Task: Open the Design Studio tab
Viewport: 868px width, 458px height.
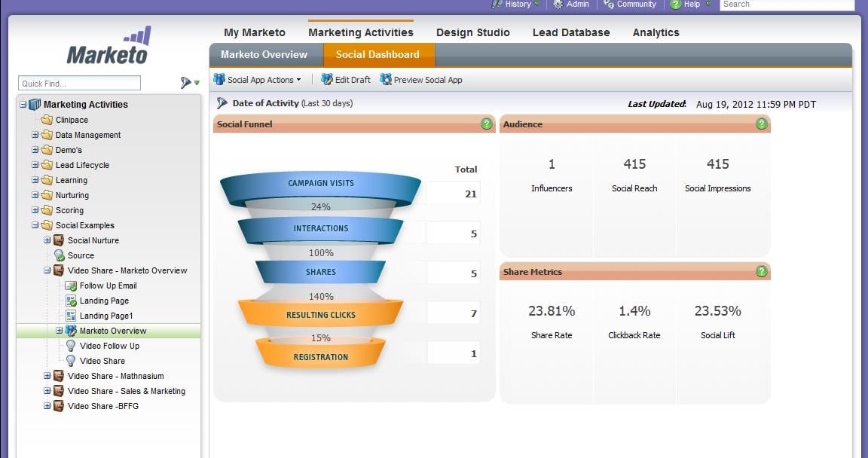Action: point(472,32)
